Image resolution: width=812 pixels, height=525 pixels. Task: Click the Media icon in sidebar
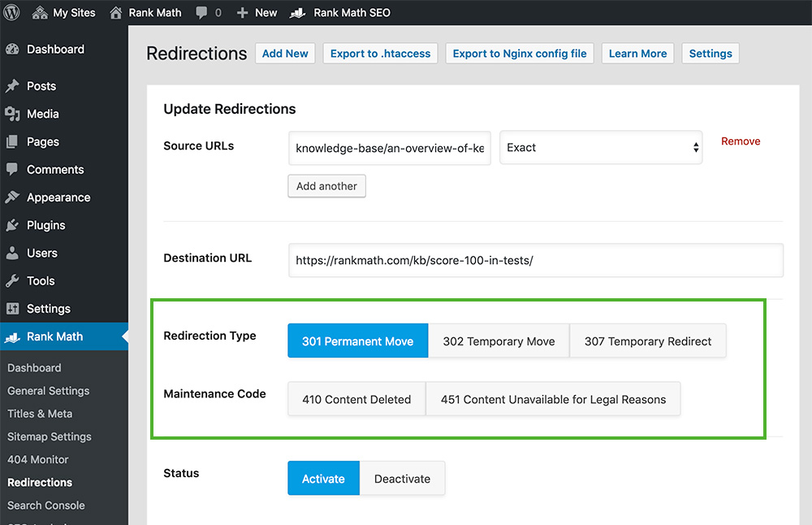(x=12, y=114)
